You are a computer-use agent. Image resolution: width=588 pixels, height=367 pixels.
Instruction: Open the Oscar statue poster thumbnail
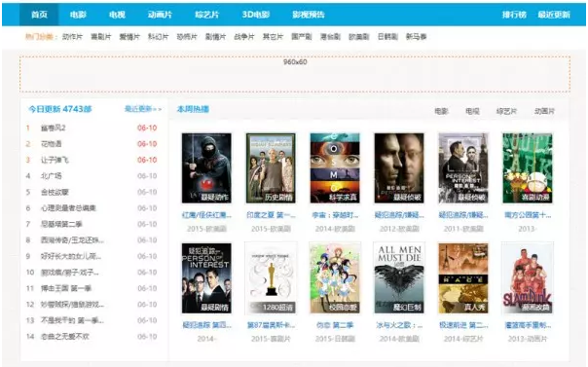pos(271,278)
